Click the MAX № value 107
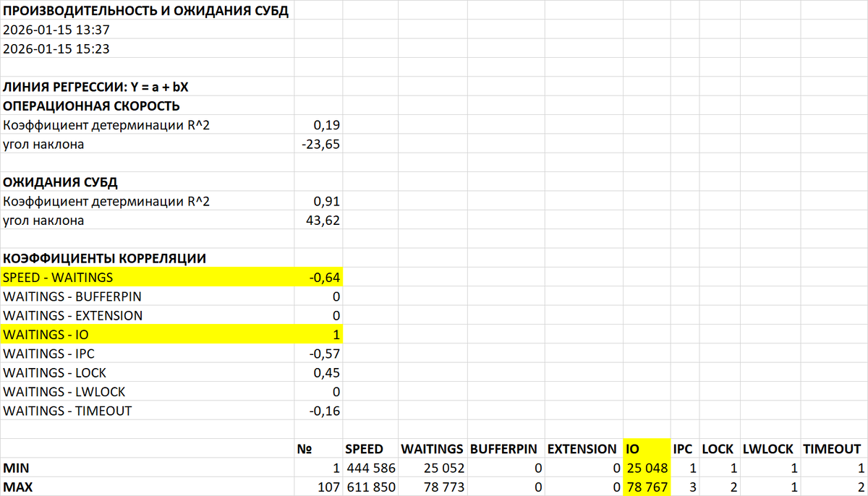 [329, 487]
